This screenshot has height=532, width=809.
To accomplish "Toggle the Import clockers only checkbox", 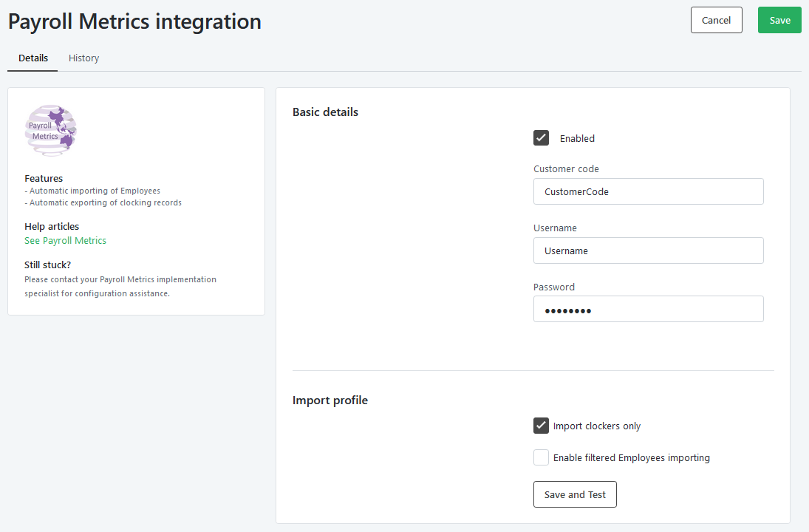I will [x=541, y=426].
